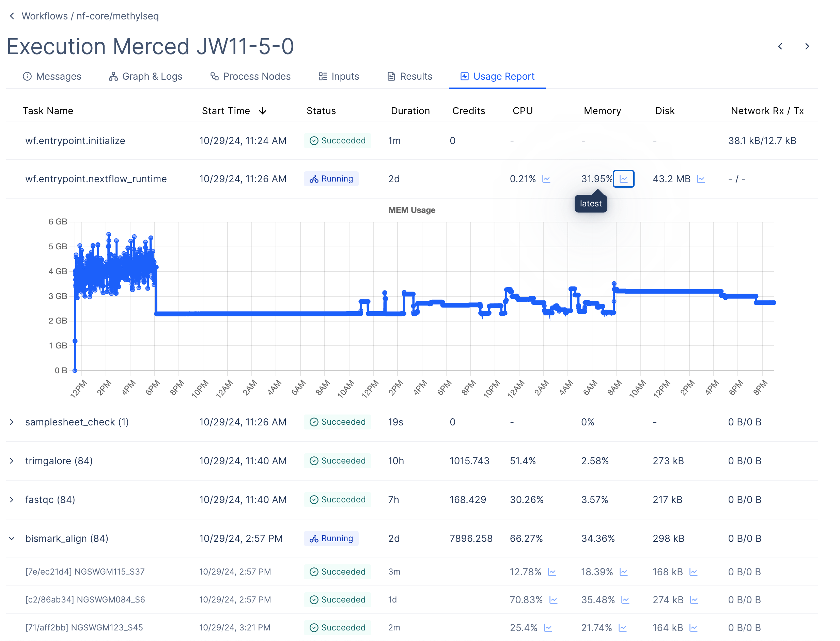Viewport: 840px width, 641px height.
Task: Collapse the bismark_align (84) row
Action: [12, 538]
